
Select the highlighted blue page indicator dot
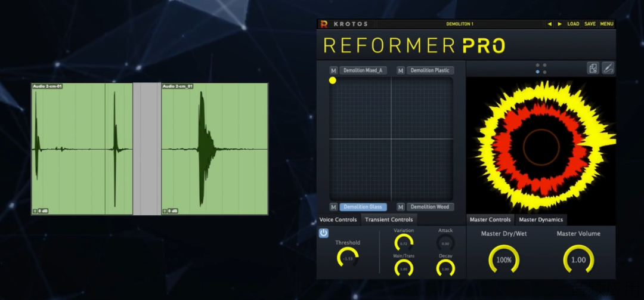point(538,72)
